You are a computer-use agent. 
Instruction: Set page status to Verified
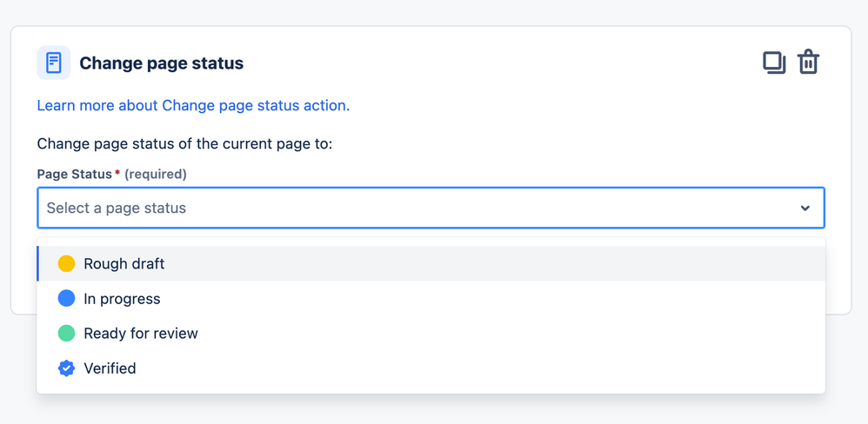pyautogui.click(x=110, y=368)
